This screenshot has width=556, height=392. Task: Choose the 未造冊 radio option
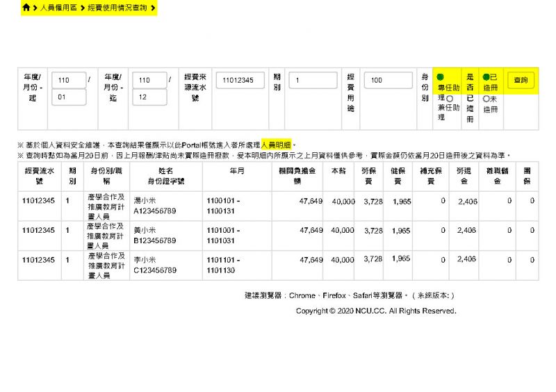(486, 99)
